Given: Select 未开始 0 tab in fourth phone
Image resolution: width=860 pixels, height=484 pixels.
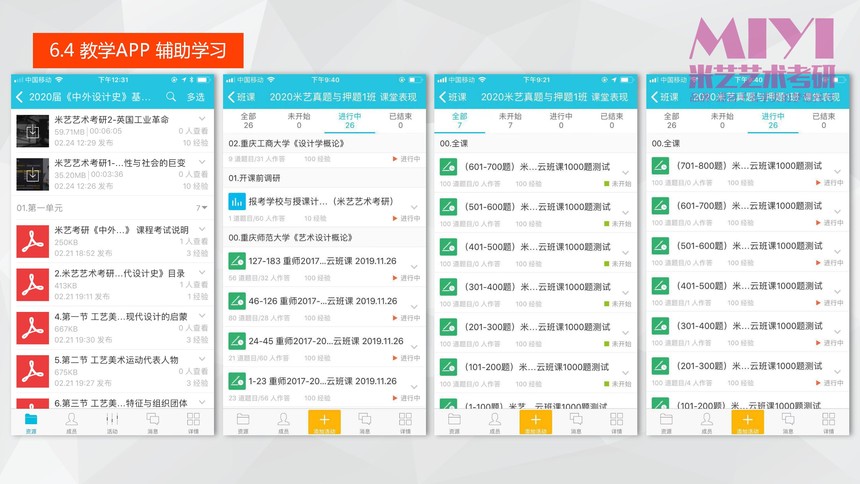Looking at the screenshot, I should (722, 121).
